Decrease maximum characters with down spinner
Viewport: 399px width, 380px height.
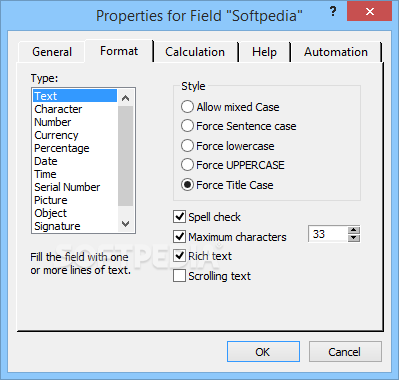click(354, 238)
